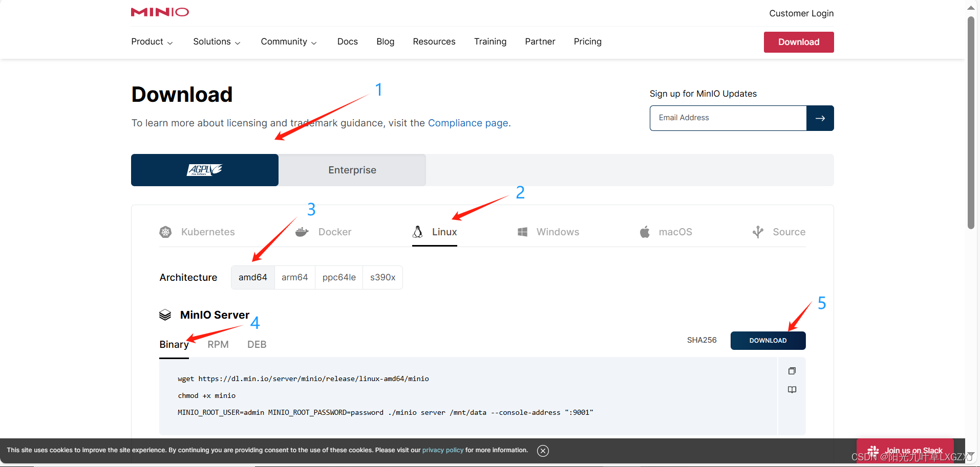This screenshot has width=980, height=467.
Task: Open the privacy policy link
Action: pyautogui.click(x=443, y=450)
